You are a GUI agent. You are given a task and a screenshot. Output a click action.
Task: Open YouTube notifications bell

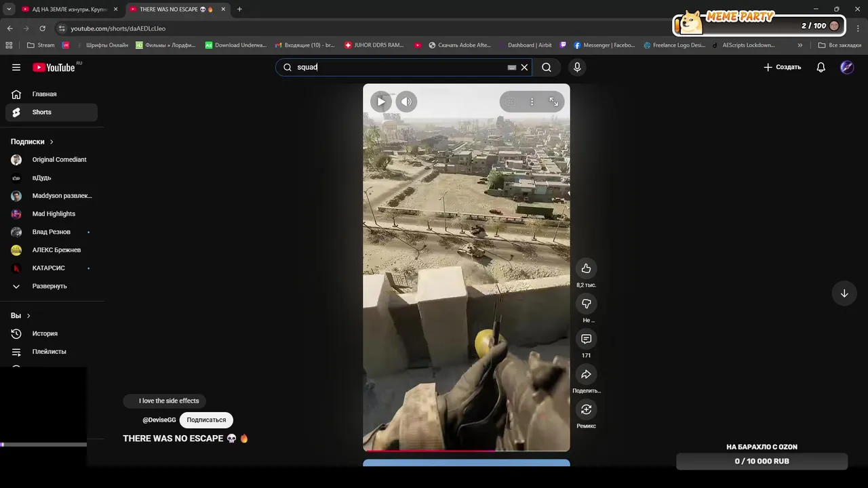821,67
